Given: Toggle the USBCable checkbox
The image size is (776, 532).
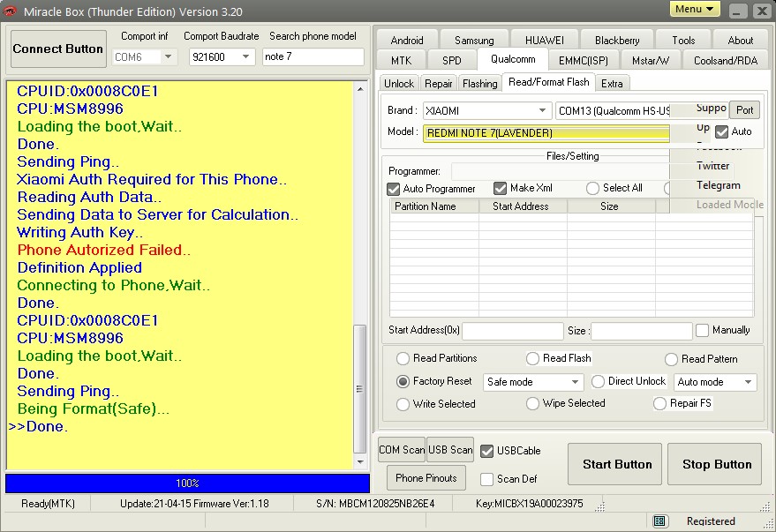Looking at the screenshot, I should [x=487, y=451].
